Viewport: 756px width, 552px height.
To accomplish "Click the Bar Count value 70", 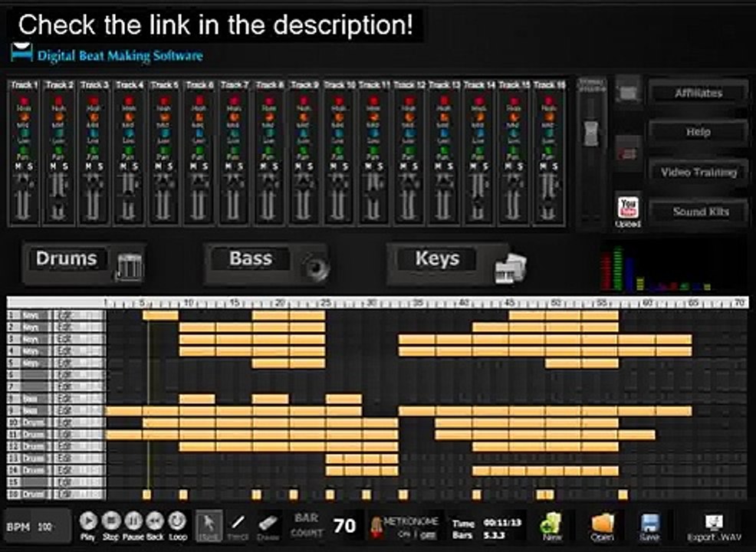I will tap(344, 526).
